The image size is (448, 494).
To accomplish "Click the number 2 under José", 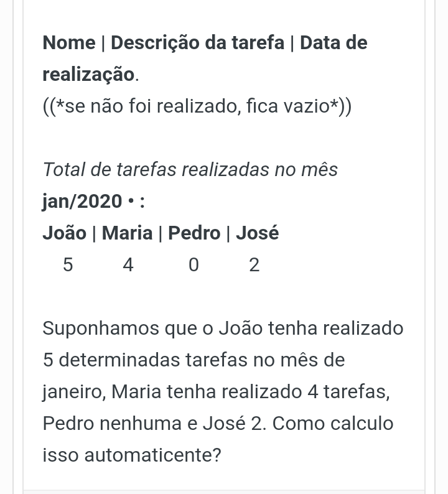I will click(x=254, y=264).
